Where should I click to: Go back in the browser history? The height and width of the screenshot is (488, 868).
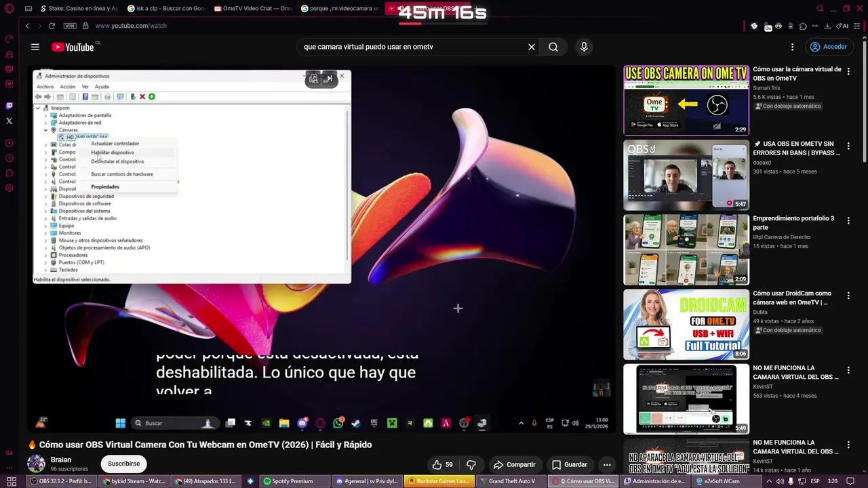[x=28, y=26]
